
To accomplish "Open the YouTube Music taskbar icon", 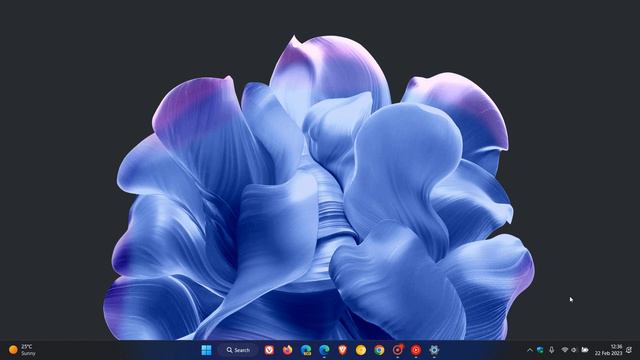I will coord(416,350).
